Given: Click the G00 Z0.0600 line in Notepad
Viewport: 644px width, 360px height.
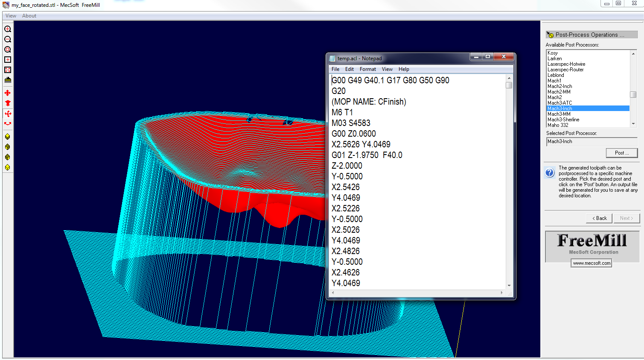Looking at the screenshot, I should tap(354, 134).
